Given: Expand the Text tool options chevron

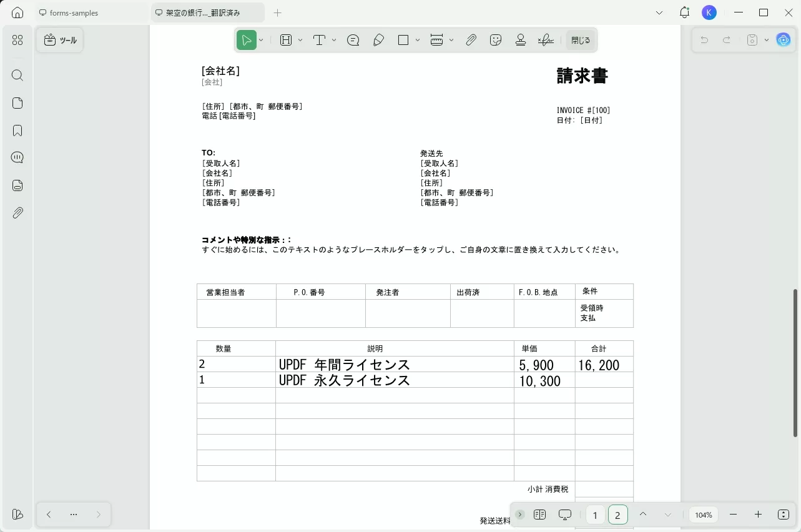Looking at the screenshot, I should pos(333,39).
